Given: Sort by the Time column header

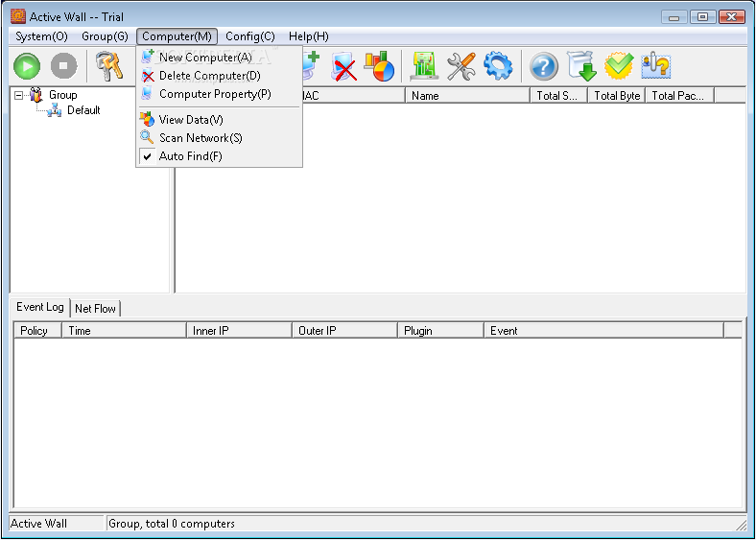Looking at the screenshot, I should pos(125,331).
